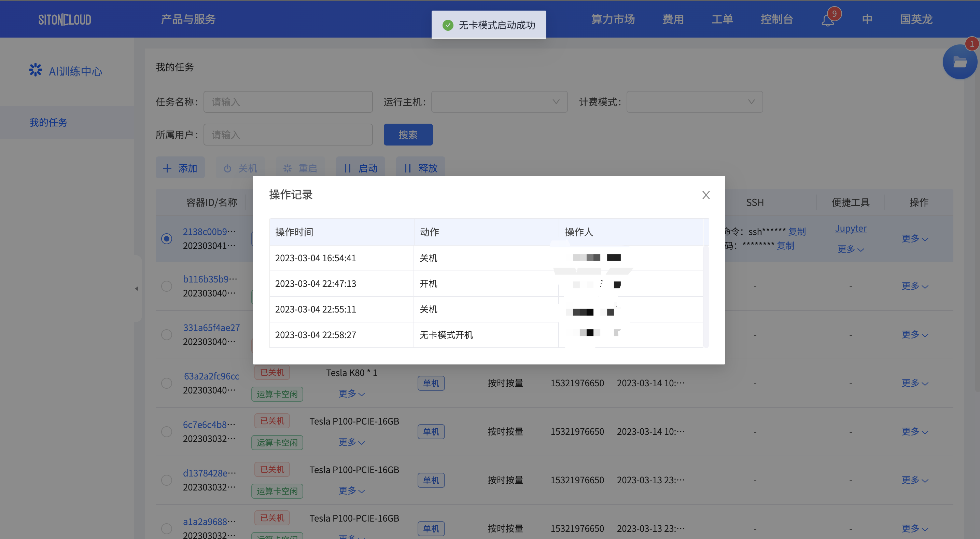Collapse the sidebar with the arrow handle
980x539 pixels.
[137, 289]
